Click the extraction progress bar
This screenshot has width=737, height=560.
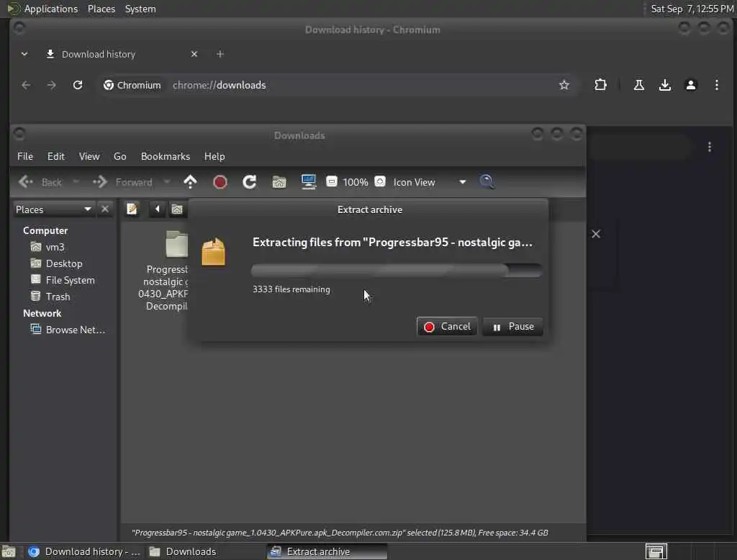(397, 271)
